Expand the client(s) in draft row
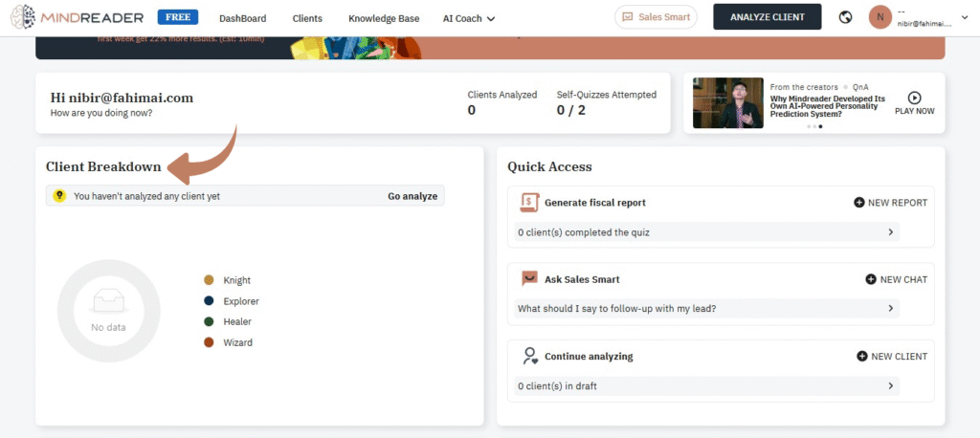The height and width of the screenshot is (438, 980). 890,385
